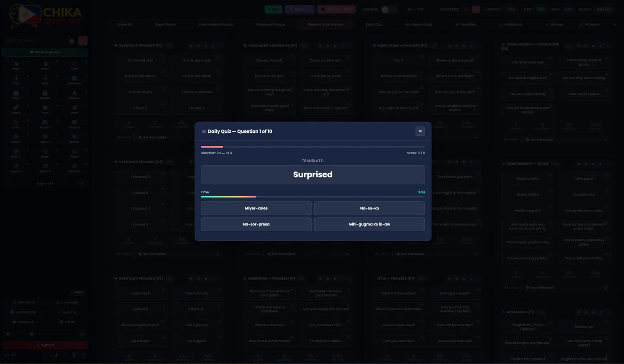Select the Gihi-gugma ko ik-aw option
624x364 pixels.
click(x=369, y=224)
